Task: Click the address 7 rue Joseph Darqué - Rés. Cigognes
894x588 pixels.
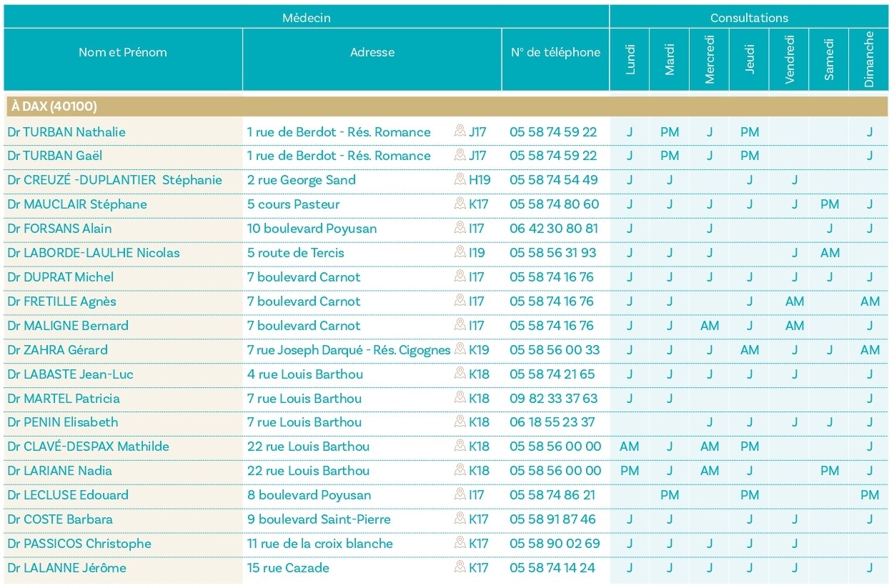Action: pyautogui.click(x=349, y=349)
